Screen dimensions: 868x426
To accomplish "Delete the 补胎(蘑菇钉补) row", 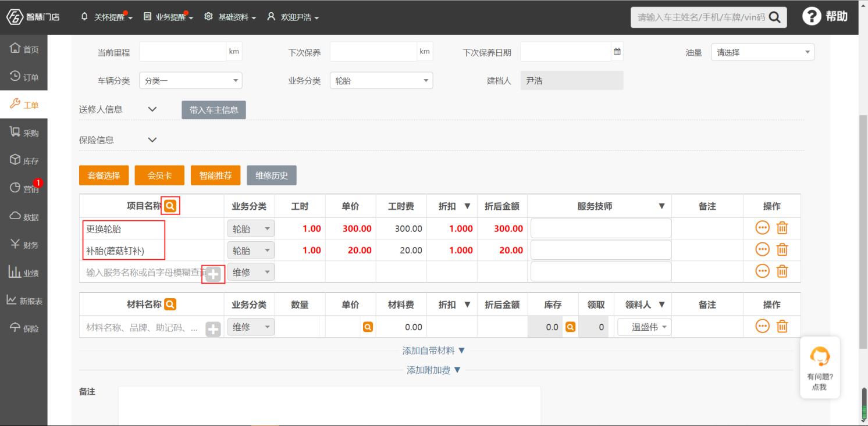I will coord(782,249).
